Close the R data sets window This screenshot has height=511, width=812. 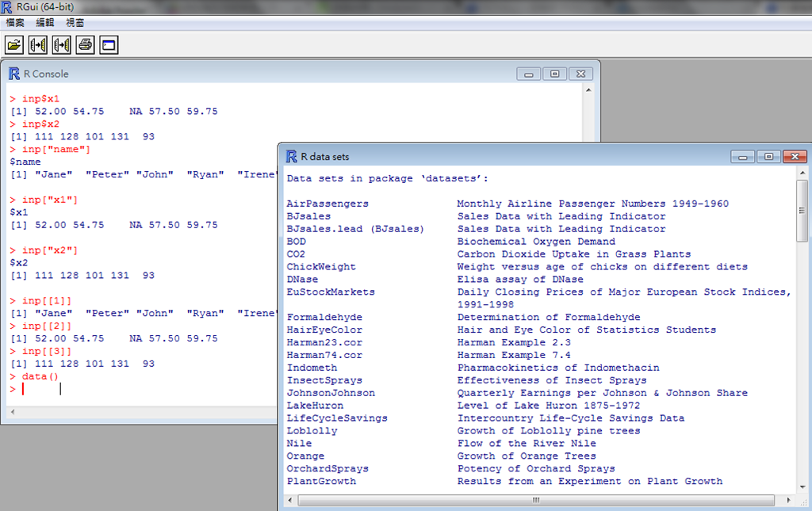pyautogui.click(x=795, y=156)
